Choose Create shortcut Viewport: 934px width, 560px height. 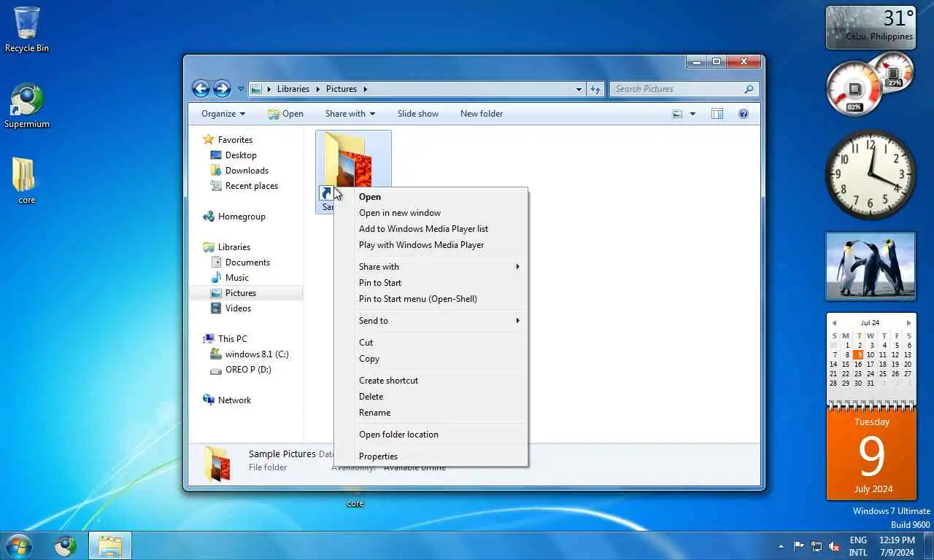(x=431, y=381)
